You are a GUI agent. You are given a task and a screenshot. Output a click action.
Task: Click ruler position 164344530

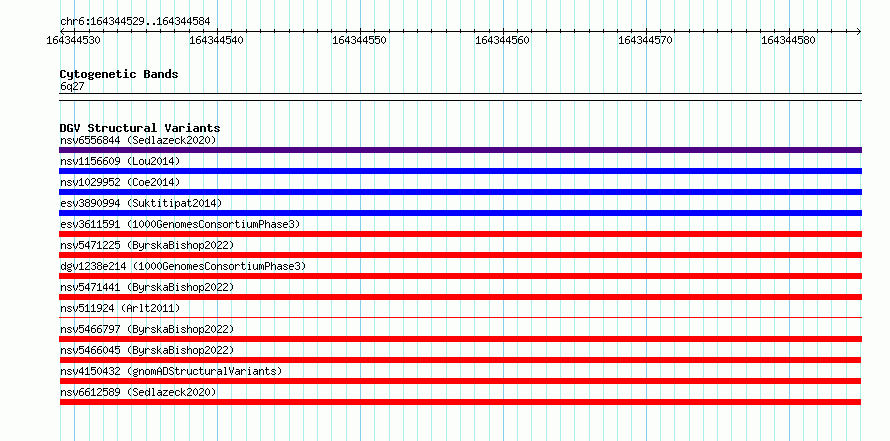pos(73,40)
